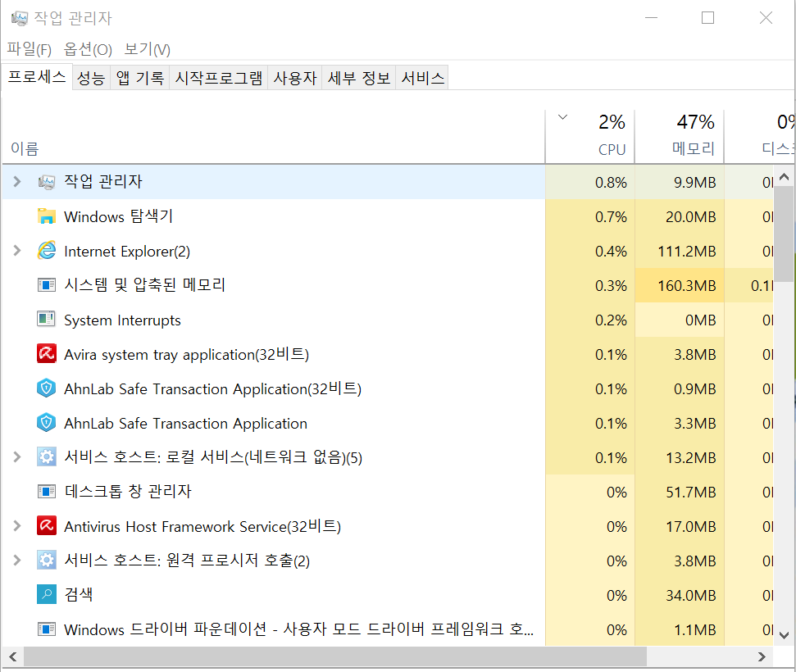This screenshot has height=672, width=796.
Task: Open the 옵션(O) menu
Action: [x=89, y=49]
